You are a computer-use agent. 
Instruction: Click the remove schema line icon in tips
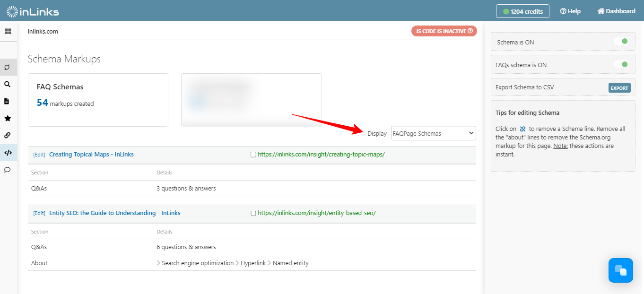pyautogui.click(x=522, y=129)
